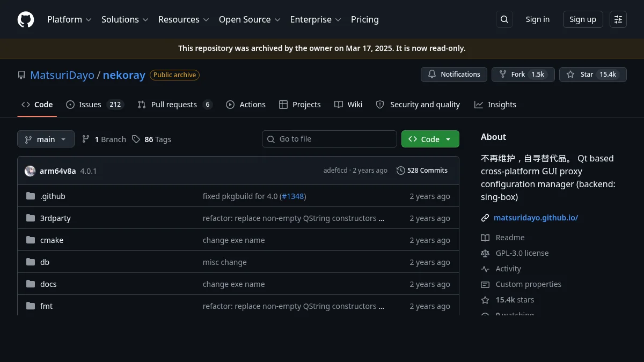The height and width of the screenshot is (362, 644).
Task: Click the db folder icon
Action: click(x=31, y=262)
